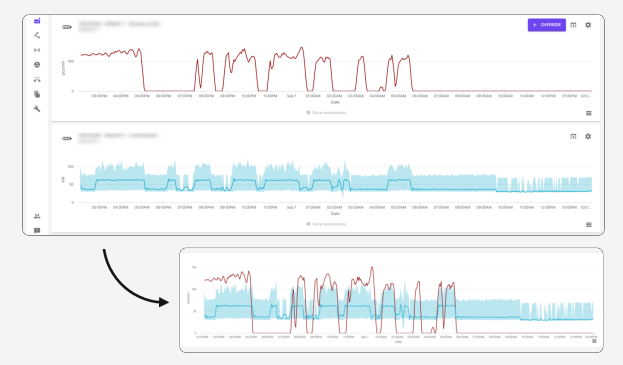This screenshot has width=623, height=365.
Task: Click the sensor icon beside top chart title
Action: tap(67, 27)
